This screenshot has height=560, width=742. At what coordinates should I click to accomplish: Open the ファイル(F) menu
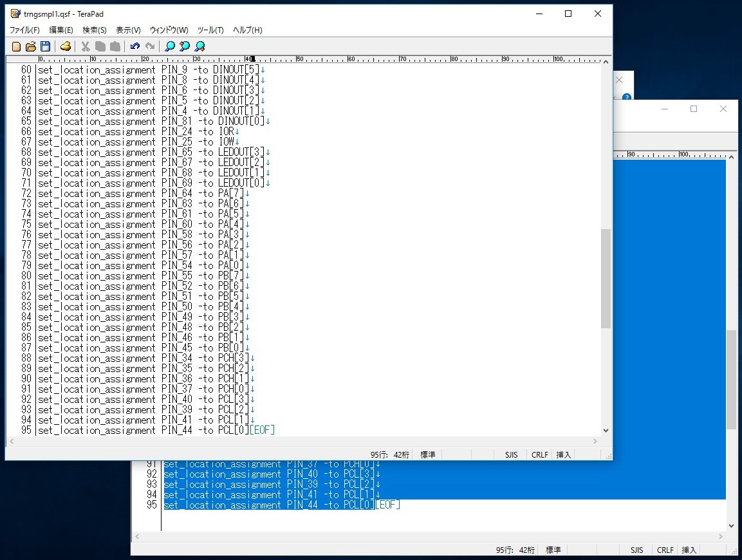[x=24, y=30]
